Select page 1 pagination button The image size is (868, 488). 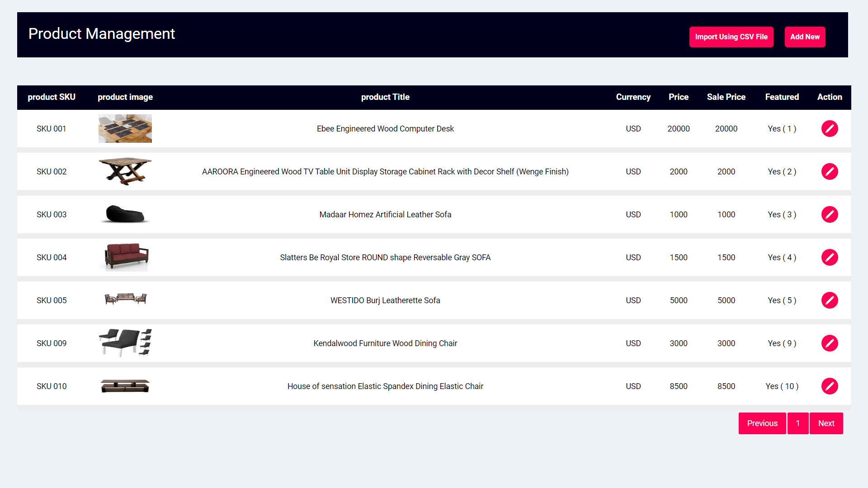(x=797, y=423)
